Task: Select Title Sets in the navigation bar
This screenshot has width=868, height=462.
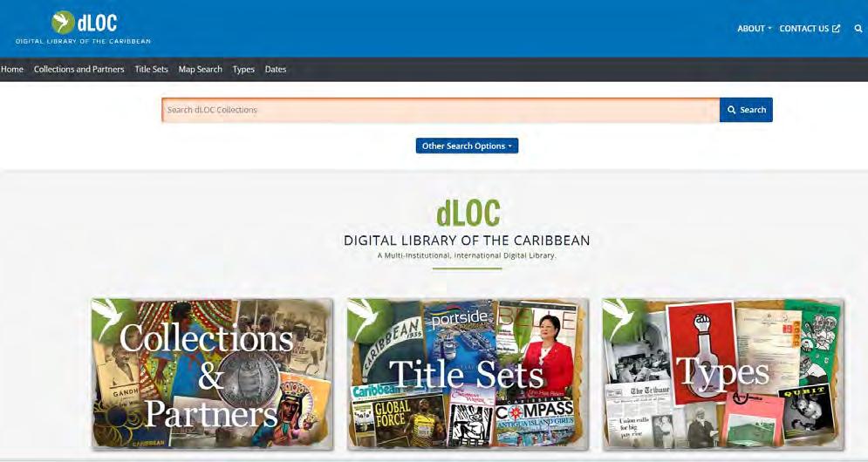Action: click(x=151, y=69)
